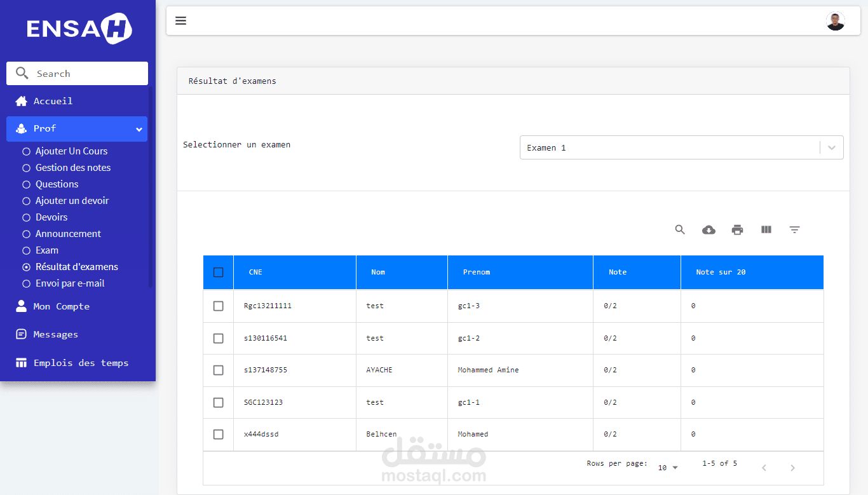Navigate to Questions in sidebar
This screenshot has height=495, width=868.
click(x=57, y=184)
